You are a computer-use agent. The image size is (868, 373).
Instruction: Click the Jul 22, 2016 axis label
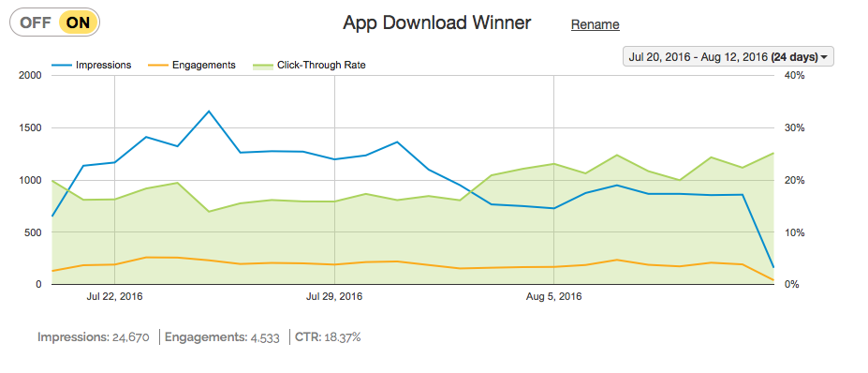114,296
